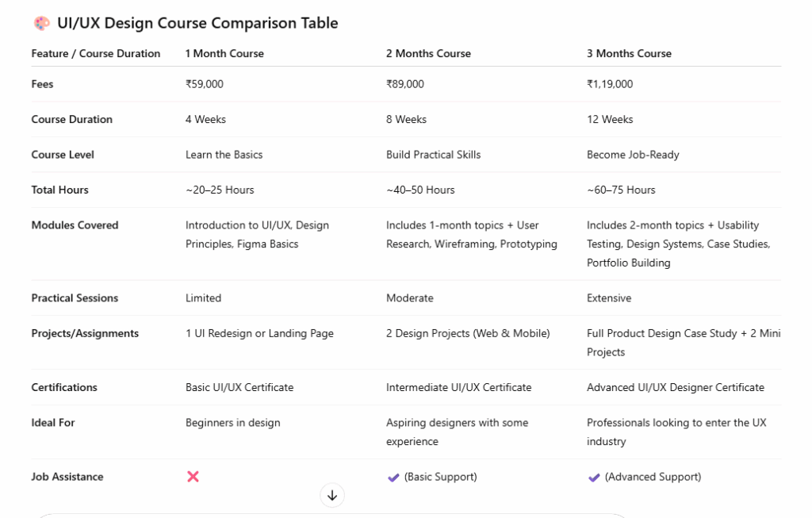Click the checkmark beside Basic Support
The height and width of the screenshot is (518, 812).
[393, 478]
